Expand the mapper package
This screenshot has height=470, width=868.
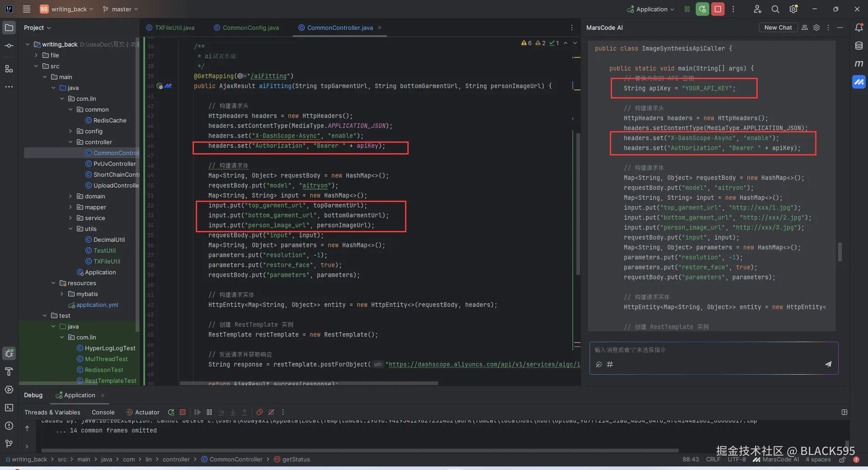coord(71,207)
